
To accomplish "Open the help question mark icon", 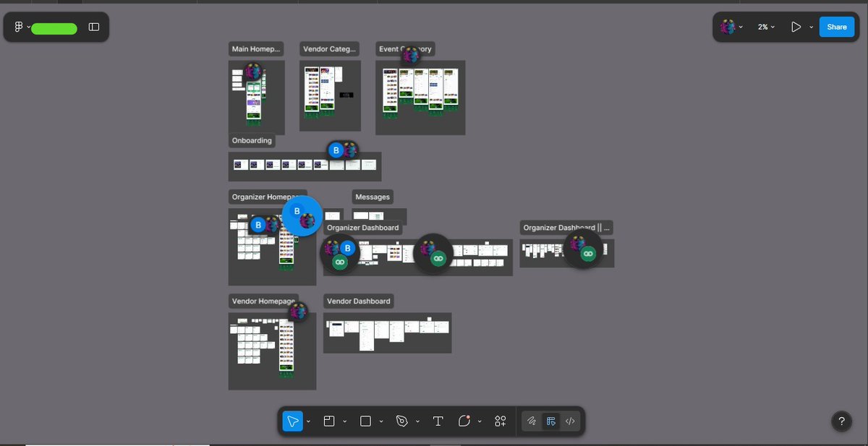I will pos(841,421).
